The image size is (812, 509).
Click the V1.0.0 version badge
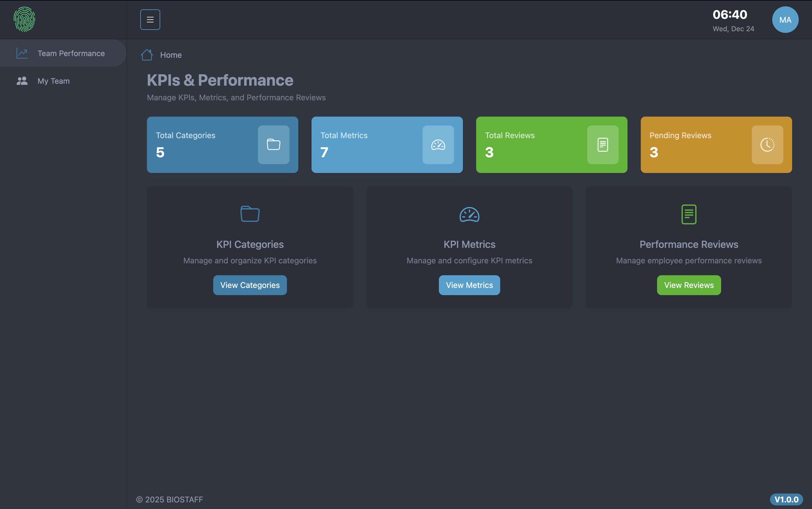tap(786, 499)
